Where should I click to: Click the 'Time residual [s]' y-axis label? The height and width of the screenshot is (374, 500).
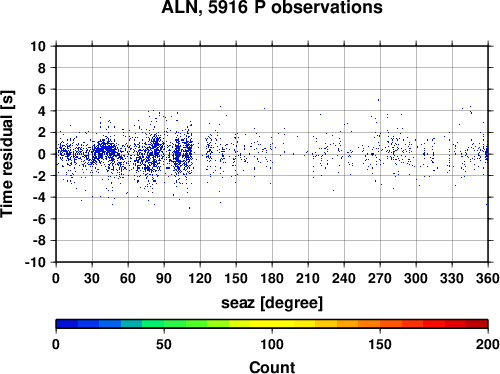(7, 154)
